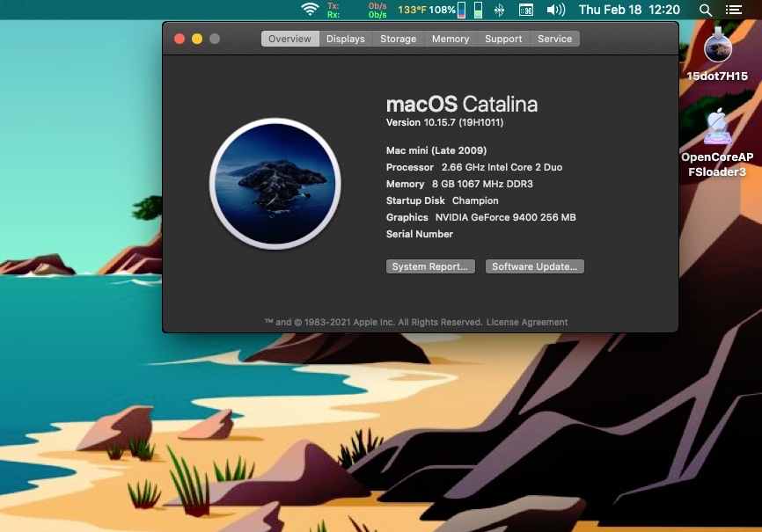
Task: Click the 8 GB 1067 MHz DDR3 value
Action: (x=482, y=184)
